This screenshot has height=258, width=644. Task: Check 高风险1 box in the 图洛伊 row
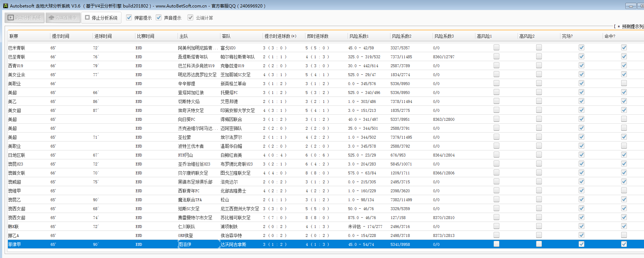point(496,244)
